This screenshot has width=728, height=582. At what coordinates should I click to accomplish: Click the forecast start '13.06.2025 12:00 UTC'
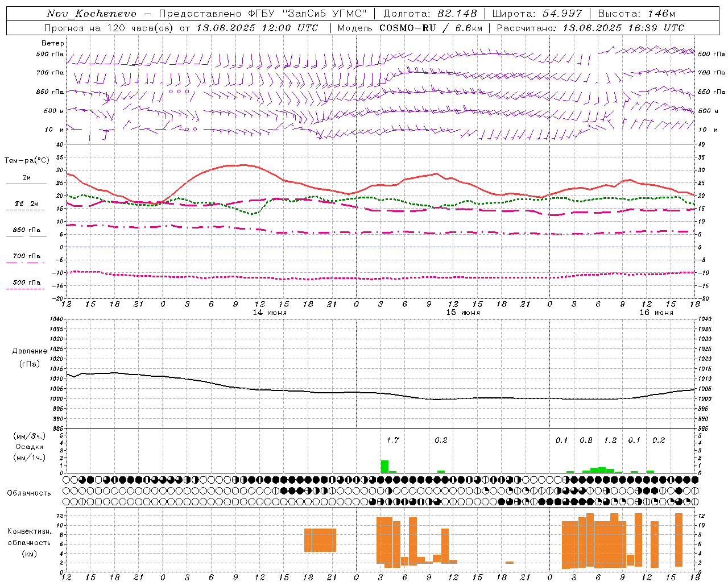(x=257, y=28)
